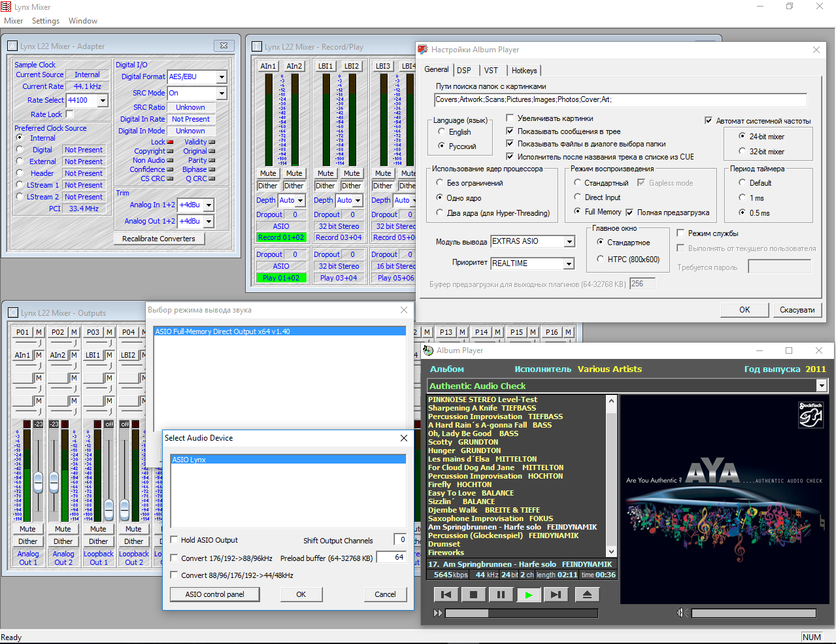836x644 pixels.
Task: Click the Outputs window's title bar icon
Action: point(13,313)
